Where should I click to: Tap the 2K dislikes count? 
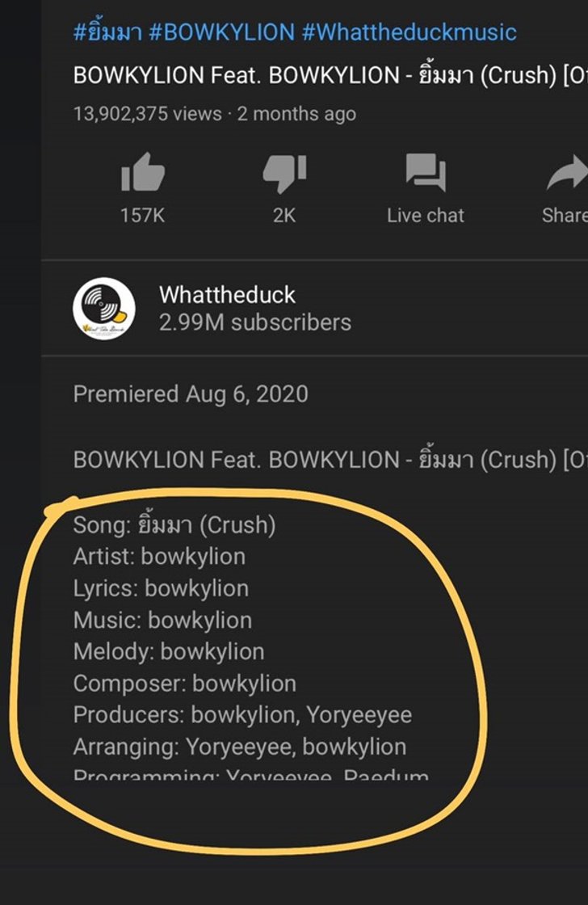tap(283, 215)
